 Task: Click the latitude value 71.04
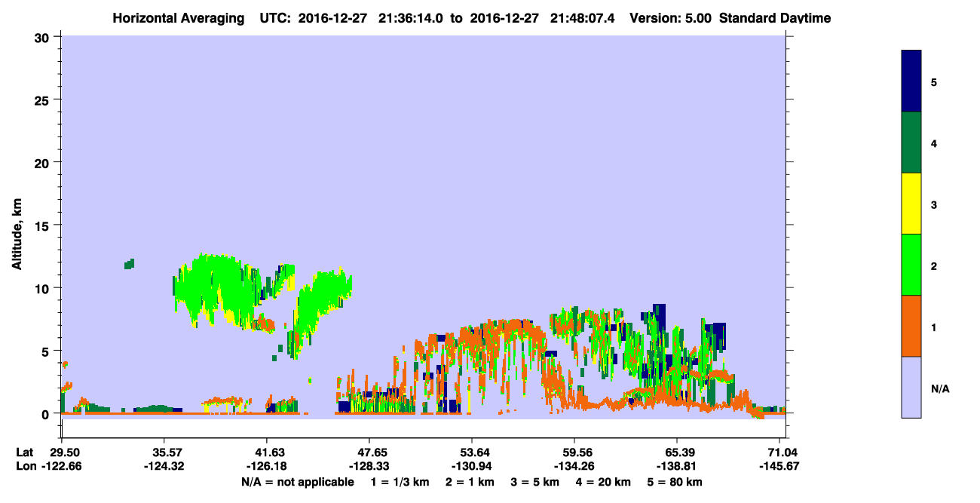(781, 452)
